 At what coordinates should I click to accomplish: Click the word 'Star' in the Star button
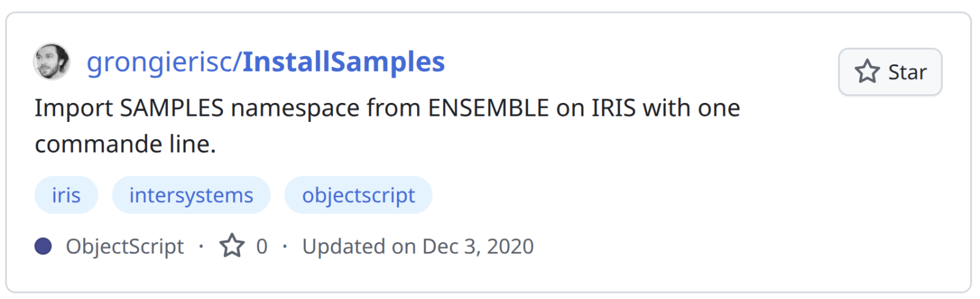pyautogui.click(x=907, y=72)
